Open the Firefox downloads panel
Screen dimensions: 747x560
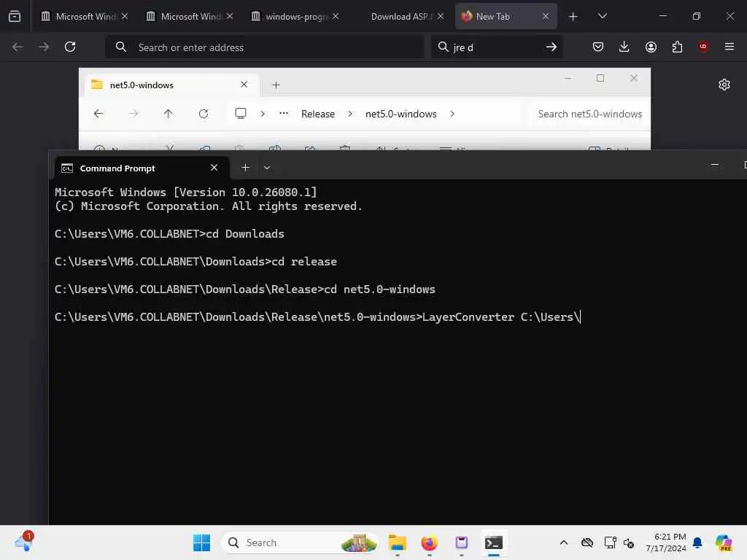[624, 47]
